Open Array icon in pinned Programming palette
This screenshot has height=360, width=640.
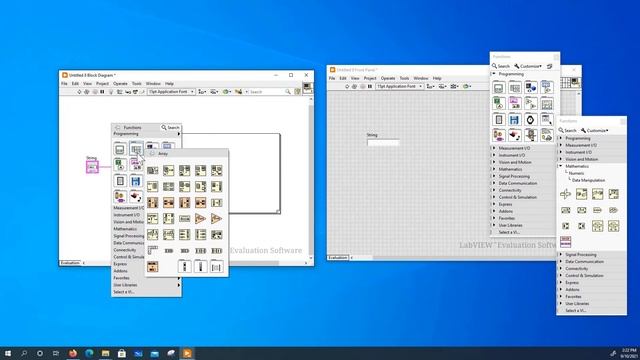[515, 87]
